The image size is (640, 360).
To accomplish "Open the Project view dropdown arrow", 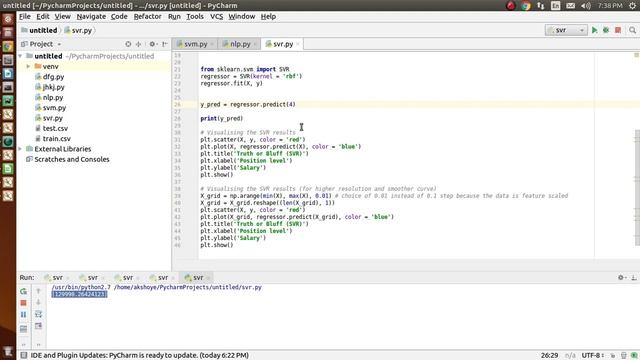I will (x=59, y=44).
